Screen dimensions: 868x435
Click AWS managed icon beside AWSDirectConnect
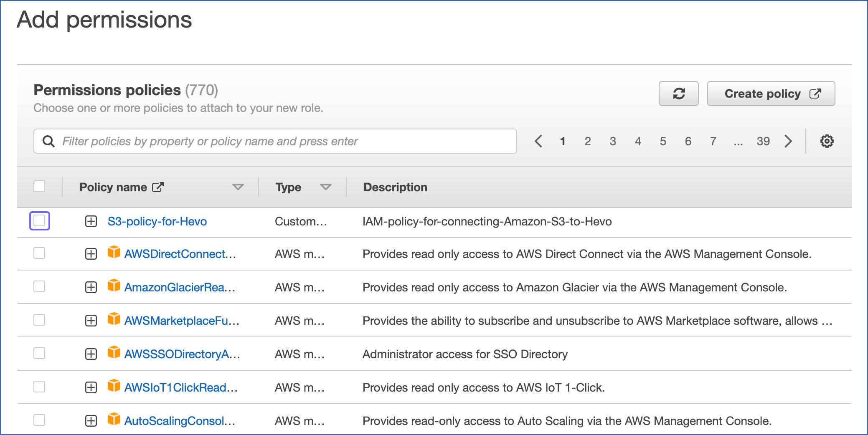click(x=114, y=253)
